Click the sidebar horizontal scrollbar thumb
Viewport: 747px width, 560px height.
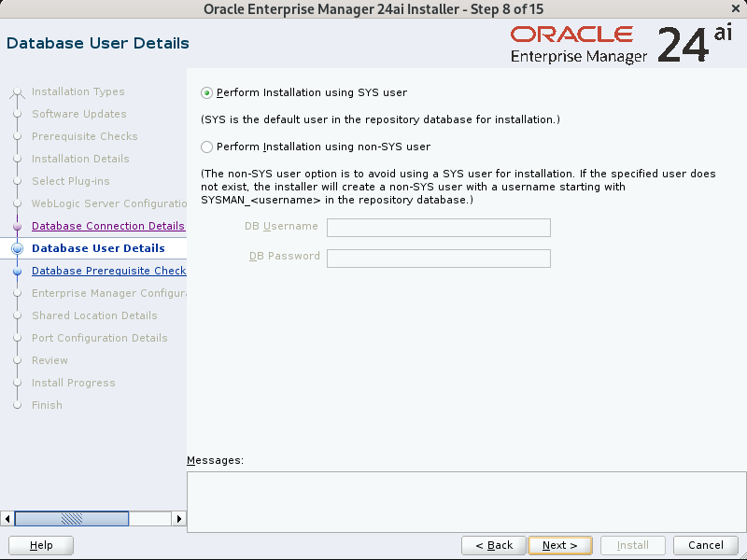(x=72, y=519)
